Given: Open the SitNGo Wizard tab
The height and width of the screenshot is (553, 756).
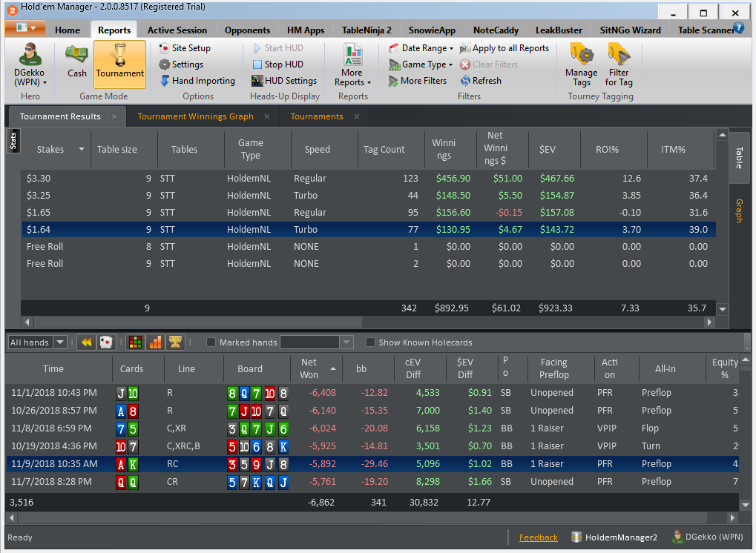Looking at the screenshot, I should coord(630,30).
